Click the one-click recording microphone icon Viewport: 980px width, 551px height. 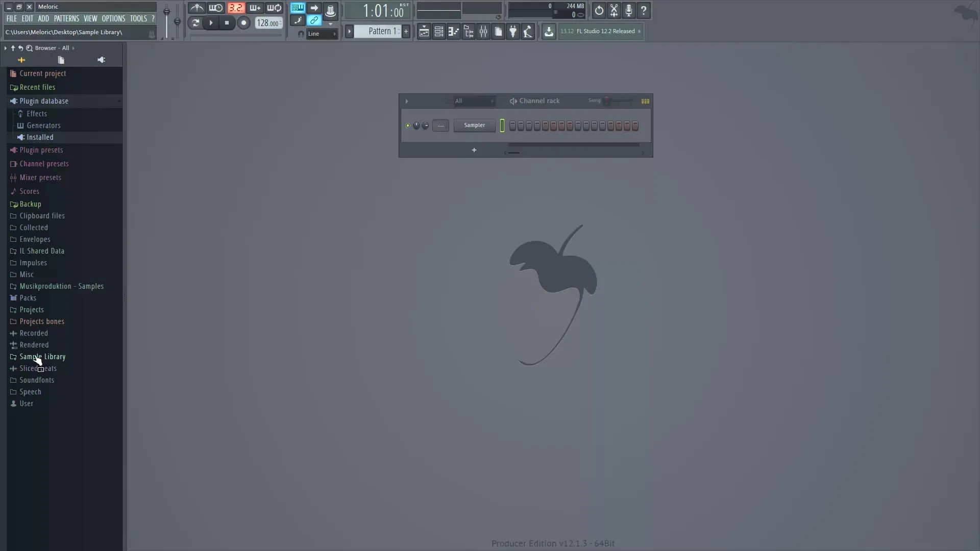pyautogui.click(x=629, y=10)
